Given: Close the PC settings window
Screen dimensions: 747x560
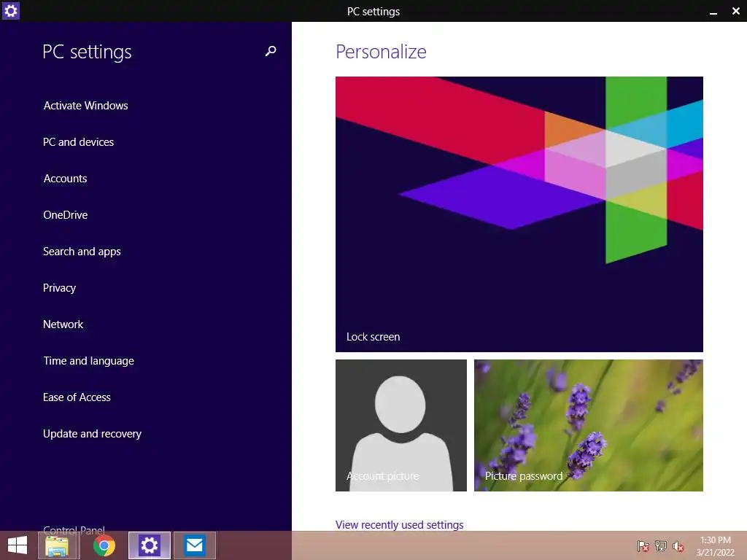Looking at the screenshot, I should [735, 11].
